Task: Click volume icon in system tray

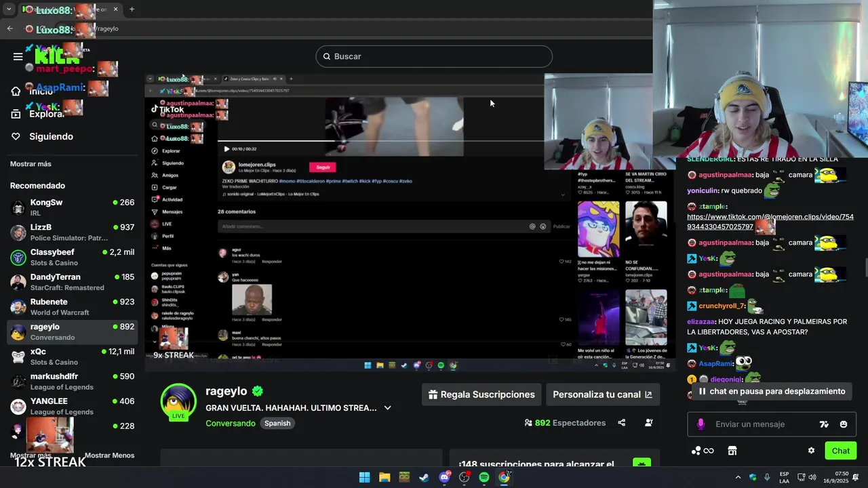Action: [812, 477]
